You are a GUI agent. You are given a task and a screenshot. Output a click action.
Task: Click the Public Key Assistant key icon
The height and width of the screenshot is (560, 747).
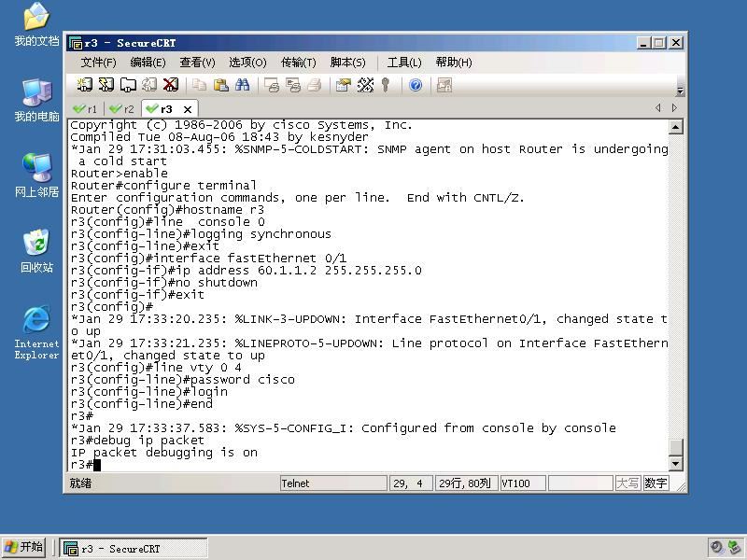(x=386, y=85)
